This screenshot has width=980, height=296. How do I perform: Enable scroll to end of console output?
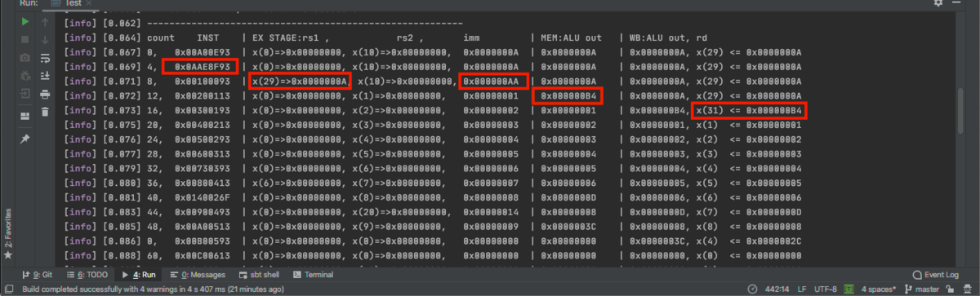tap(45, 76)
